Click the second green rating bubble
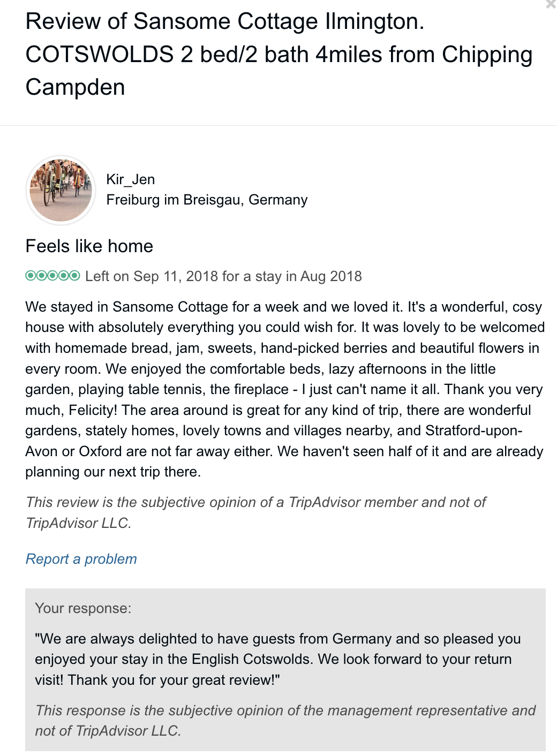This screenshot has height=756, width=557. [42, 276]
